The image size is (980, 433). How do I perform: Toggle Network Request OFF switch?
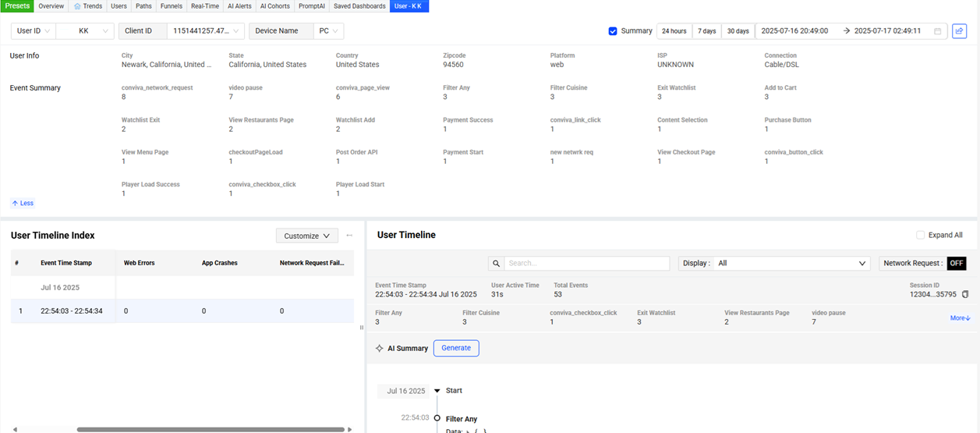point(956,264)
